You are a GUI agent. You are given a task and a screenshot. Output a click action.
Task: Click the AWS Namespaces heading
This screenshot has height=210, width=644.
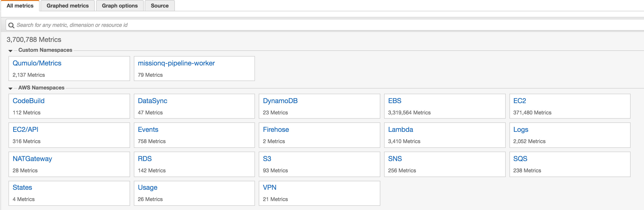(41, 88)
